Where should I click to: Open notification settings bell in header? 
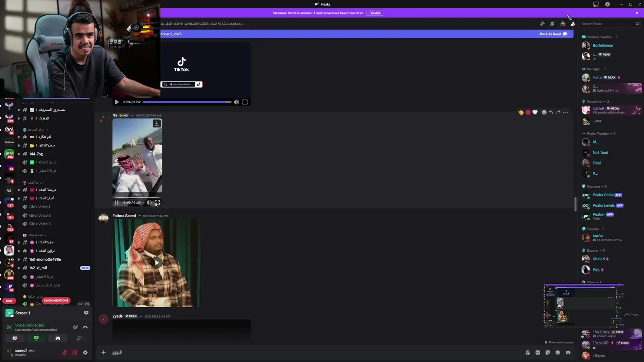click(552, 24)
